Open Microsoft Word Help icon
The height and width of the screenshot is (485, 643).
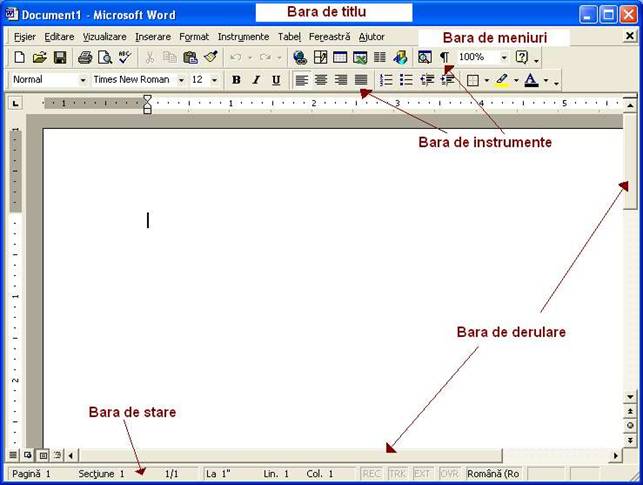click(x=522, y=57)
